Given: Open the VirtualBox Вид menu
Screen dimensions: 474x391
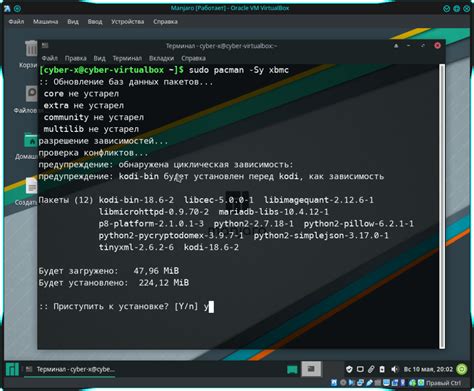Looking at the screenshot, I should point(73,22).
